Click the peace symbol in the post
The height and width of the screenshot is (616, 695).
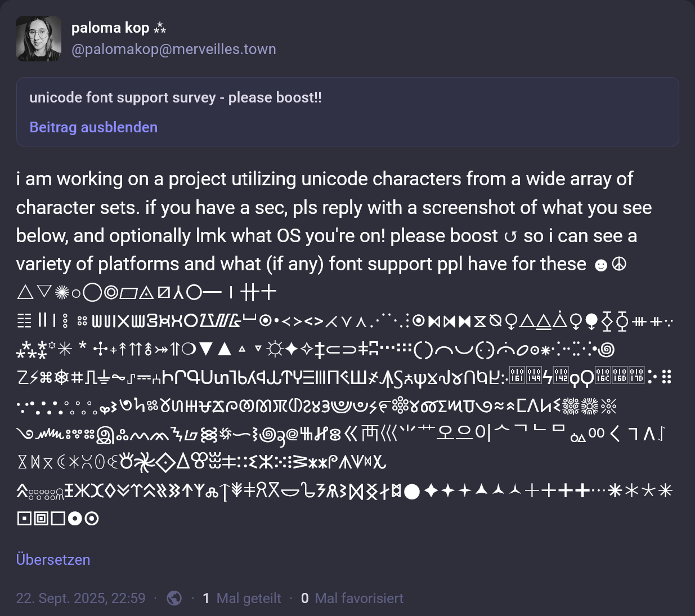click(x=619, y=264)
